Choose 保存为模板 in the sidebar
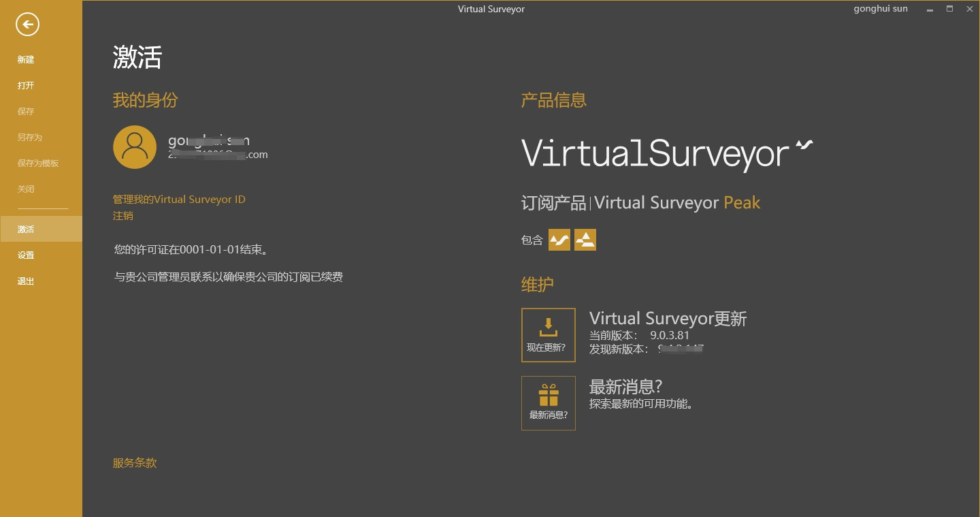Screen dimensions: 980x517 coord(38,163)
